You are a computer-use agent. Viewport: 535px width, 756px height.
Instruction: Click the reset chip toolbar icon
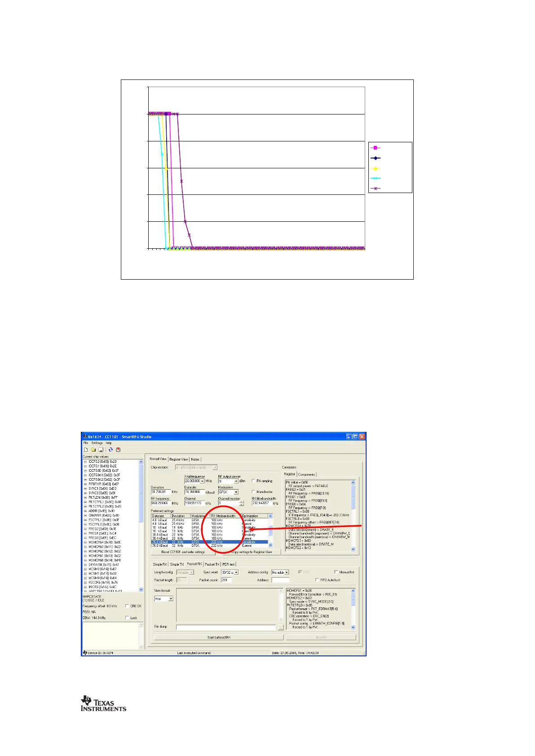118,449
